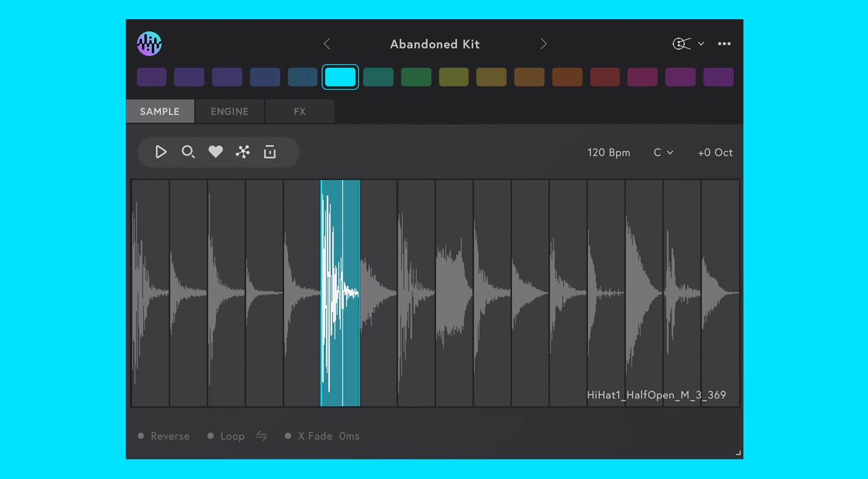Click the first waveform slice on left

point(150,293)
